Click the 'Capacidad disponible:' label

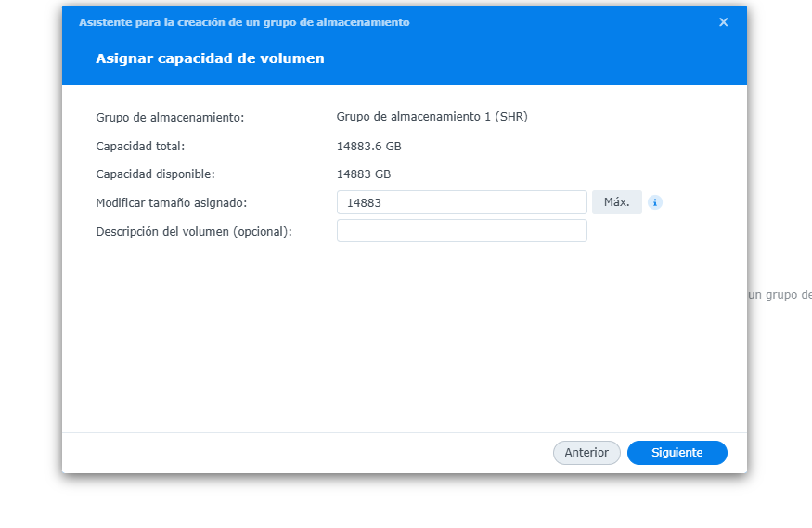[155, 174]
